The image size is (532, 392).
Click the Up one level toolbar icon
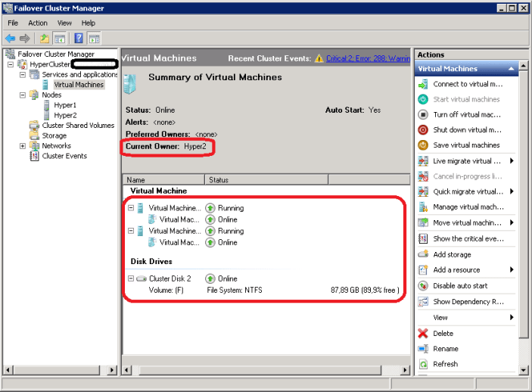pyautogui.click(x=44, y=38)
